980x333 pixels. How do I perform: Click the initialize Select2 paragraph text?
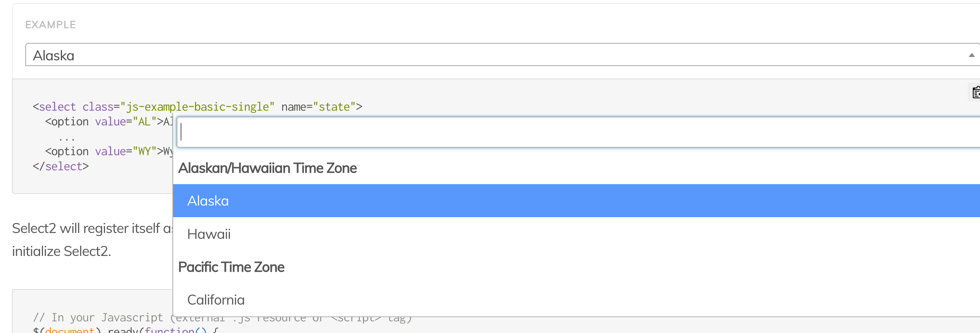61,250
